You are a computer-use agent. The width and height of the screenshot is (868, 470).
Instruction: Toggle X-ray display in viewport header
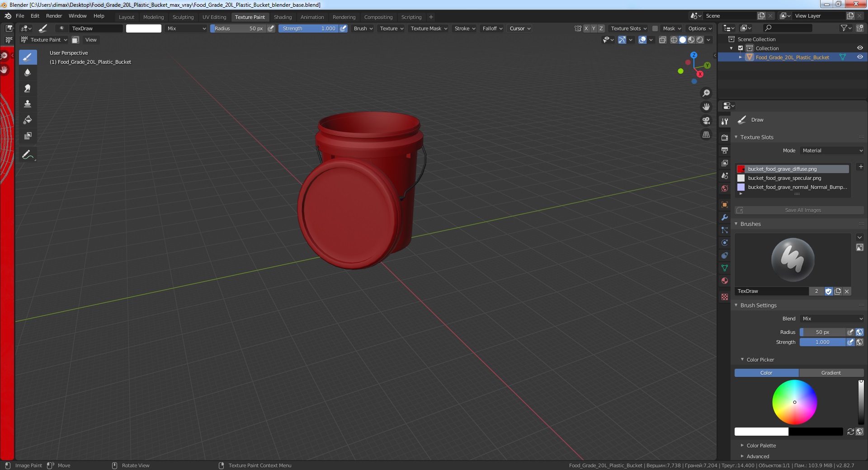(662, 40)
